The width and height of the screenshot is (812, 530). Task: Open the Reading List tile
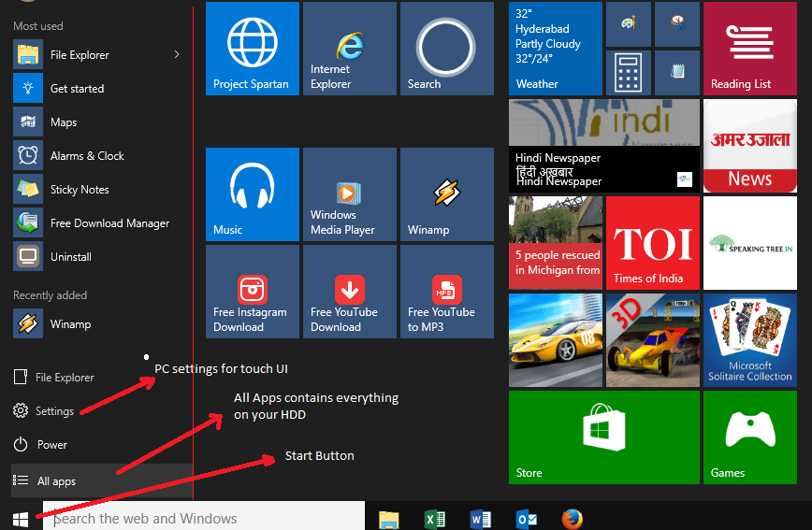[750, 49]
